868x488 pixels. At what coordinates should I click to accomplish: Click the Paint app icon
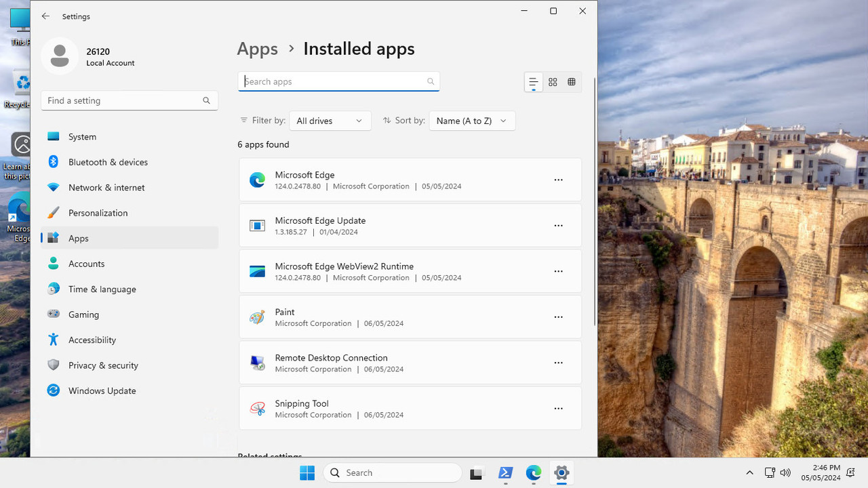click(257, 317)
